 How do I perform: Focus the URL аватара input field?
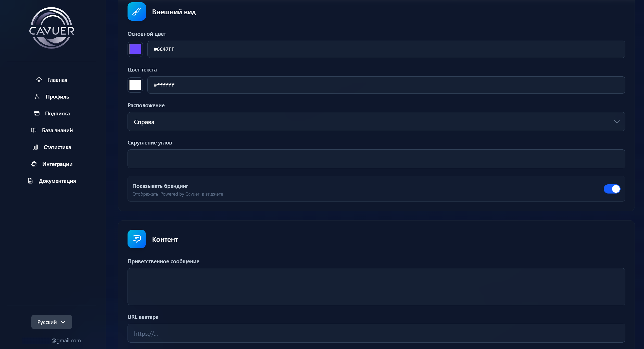(x=376, y=333)
